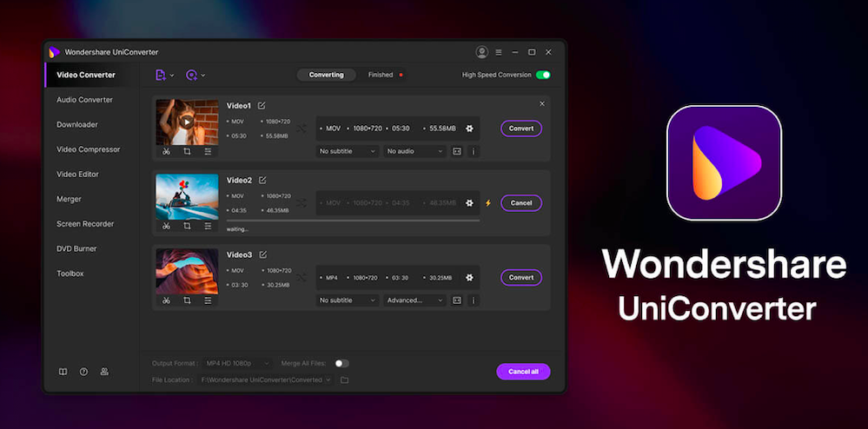The width and height of the screenshot is (868, 429).
Task: Open Screen Recorder in sidebar
Action: (x=85, y=224)
